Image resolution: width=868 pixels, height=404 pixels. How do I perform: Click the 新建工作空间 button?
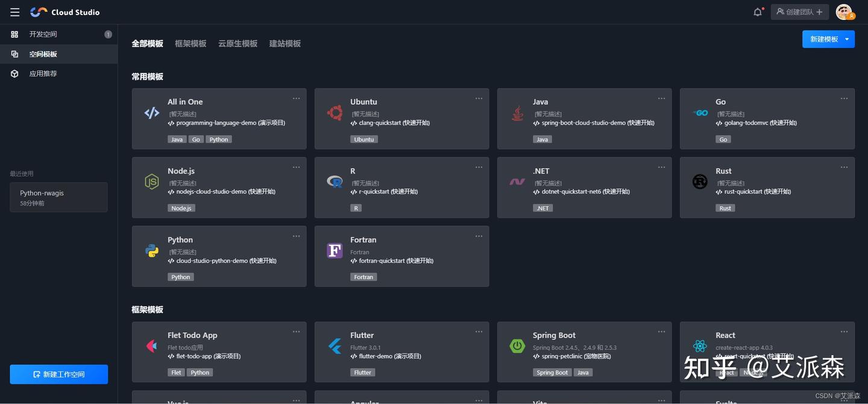[59, 374]
